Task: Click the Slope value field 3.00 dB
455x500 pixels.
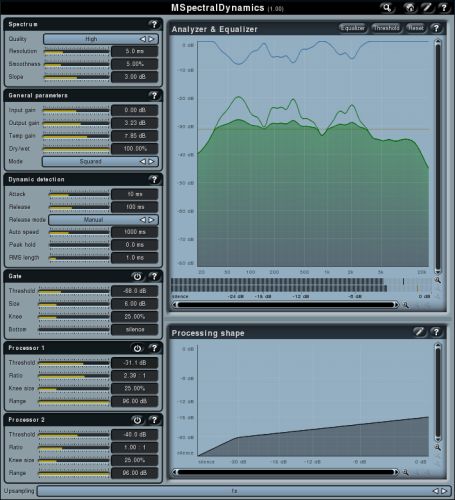Action: [x=135, y=77]
